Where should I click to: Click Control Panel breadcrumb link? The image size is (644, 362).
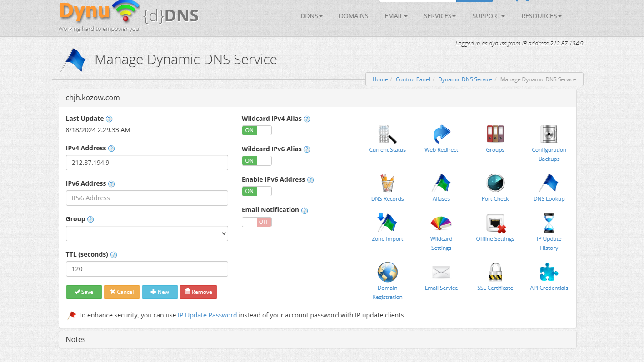[413, 79]
